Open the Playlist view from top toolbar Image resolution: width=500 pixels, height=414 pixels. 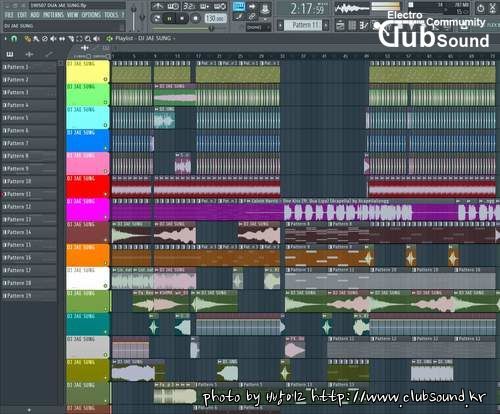(x=340, y=26)
